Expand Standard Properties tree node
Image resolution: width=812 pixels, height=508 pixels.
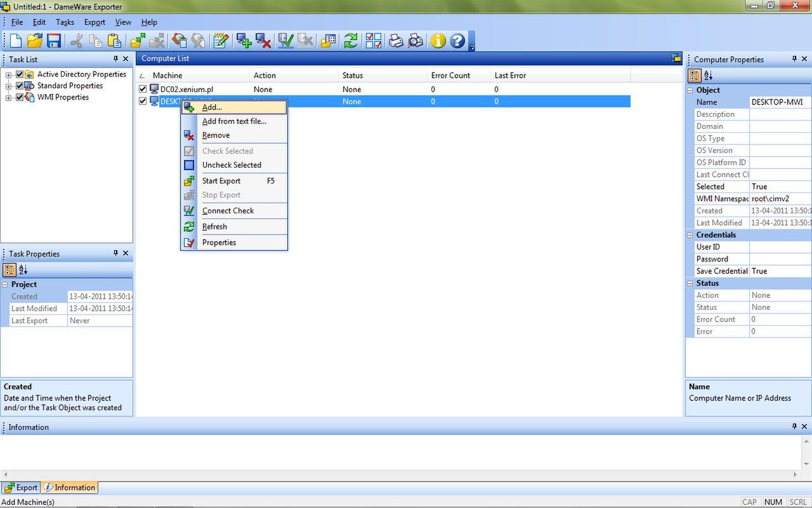9,86
